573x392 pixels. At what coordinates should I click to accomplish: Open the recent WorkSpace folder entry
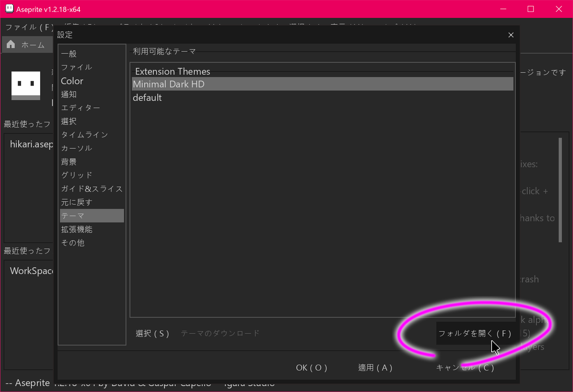(31, 271)
